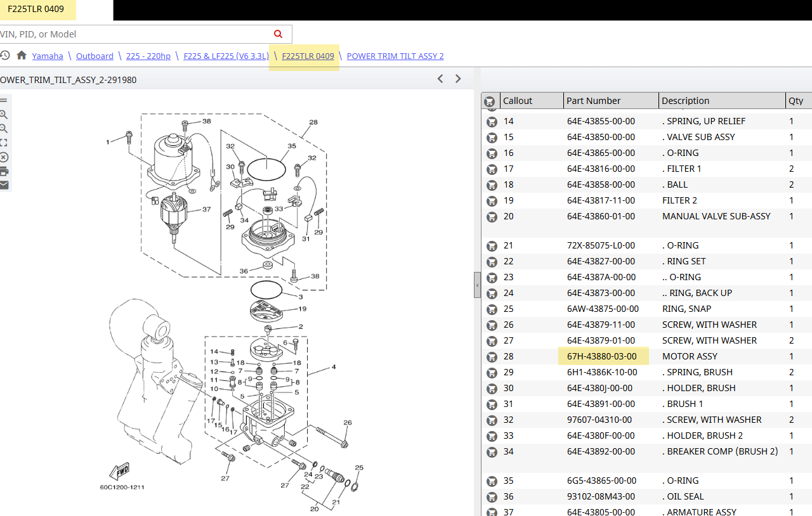This screenshot has width=812, height=516.
Task: Open the POWER TRIM TILT ASSY 2 link
Action: click(x=395, y=56)
